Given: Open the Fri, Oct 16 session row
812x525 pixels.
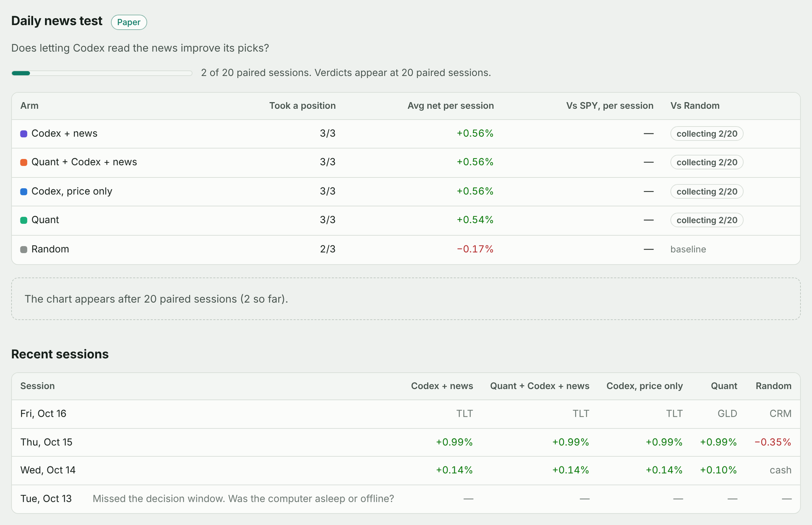Looking at the screenshot, I should (406, 414).
